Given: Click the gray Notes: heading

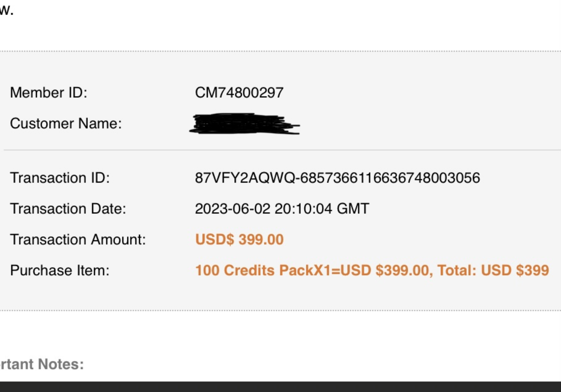Looking at the screenshot, I should click(x=61, y=364).
